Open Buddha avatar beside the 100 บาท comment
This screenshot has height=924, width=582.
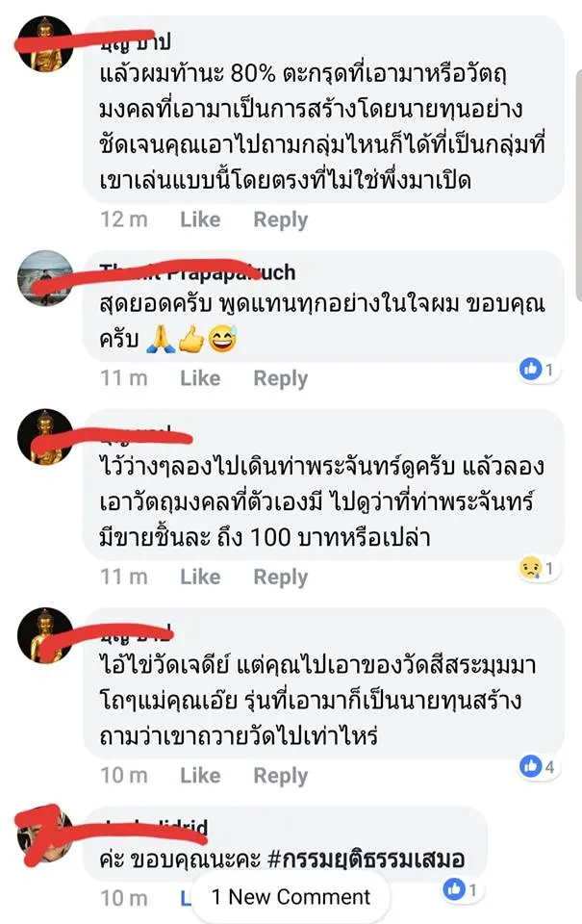coord(46,437)
